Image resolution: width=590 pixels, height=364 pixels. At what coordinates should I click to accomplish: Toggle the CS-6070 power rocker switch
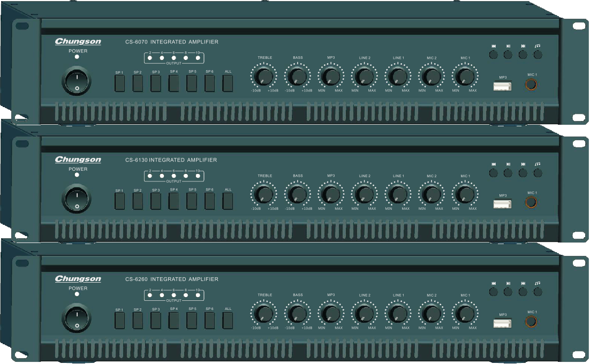[x=77, y=81]
